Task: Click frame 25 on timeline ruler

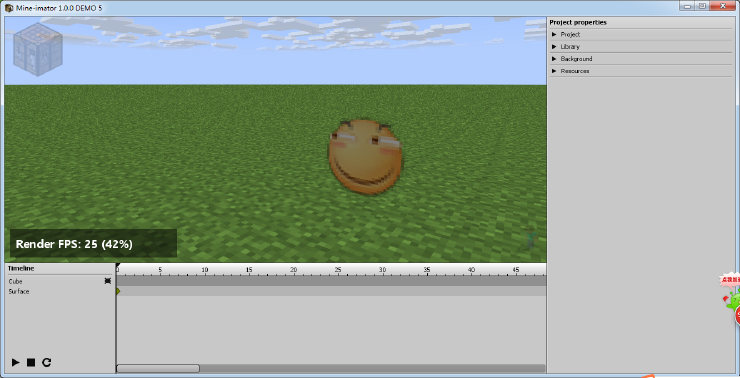Action: (338, 270)
